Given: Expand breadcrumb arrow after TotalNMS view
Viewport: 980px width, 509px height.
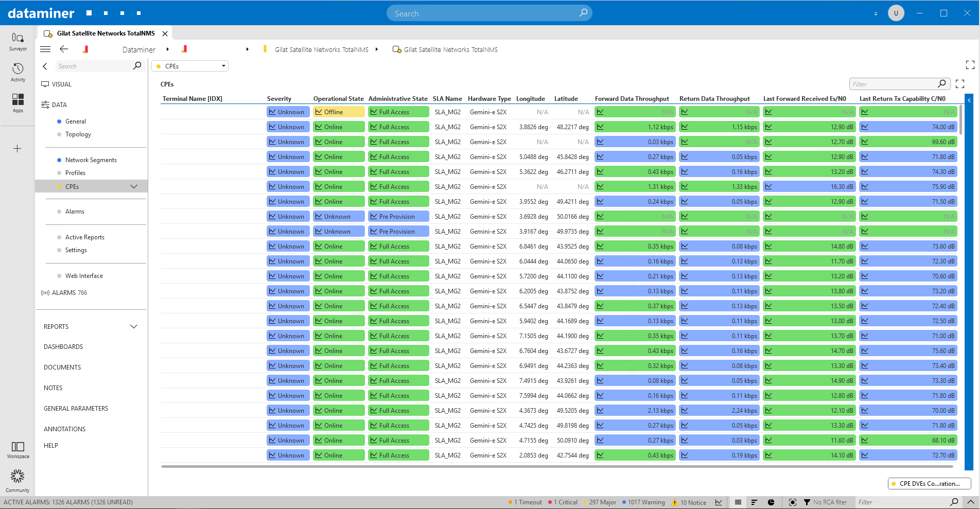Looking at the screenshot, I should click(377, 49).
